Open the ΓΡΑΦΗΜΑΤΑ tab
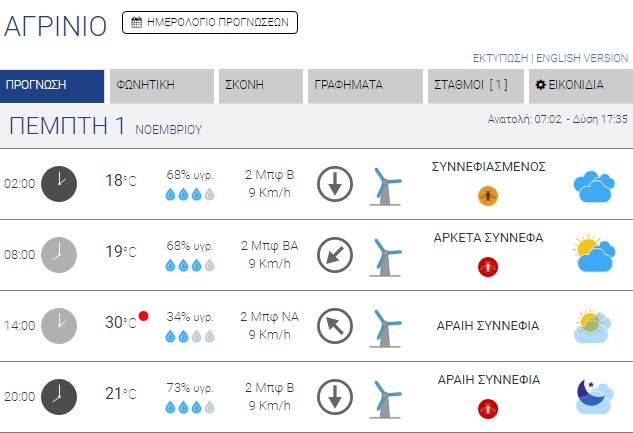633x433 pixels. pyautogui.click(x=365, y=85)
